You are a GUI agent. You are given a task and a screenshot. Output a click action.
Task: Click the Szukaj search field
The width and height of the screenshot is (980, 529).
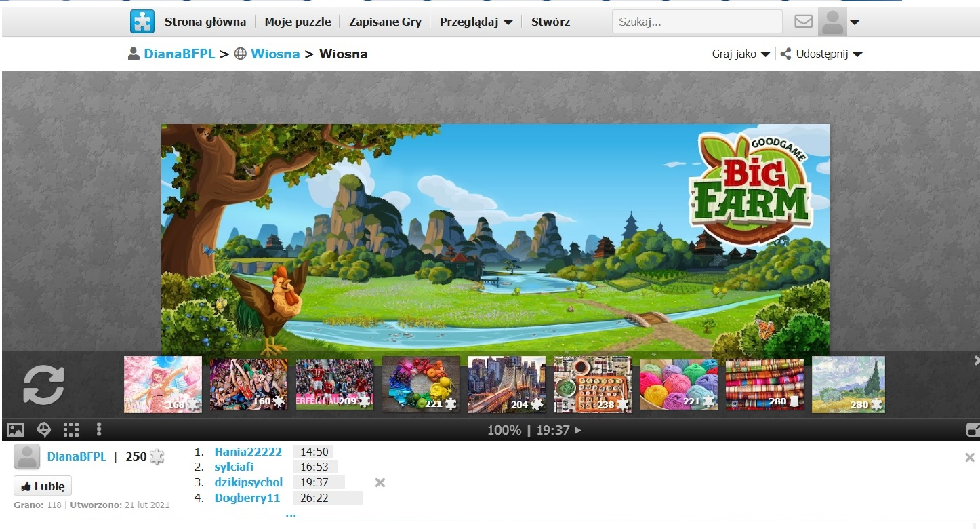click(697, 22)
